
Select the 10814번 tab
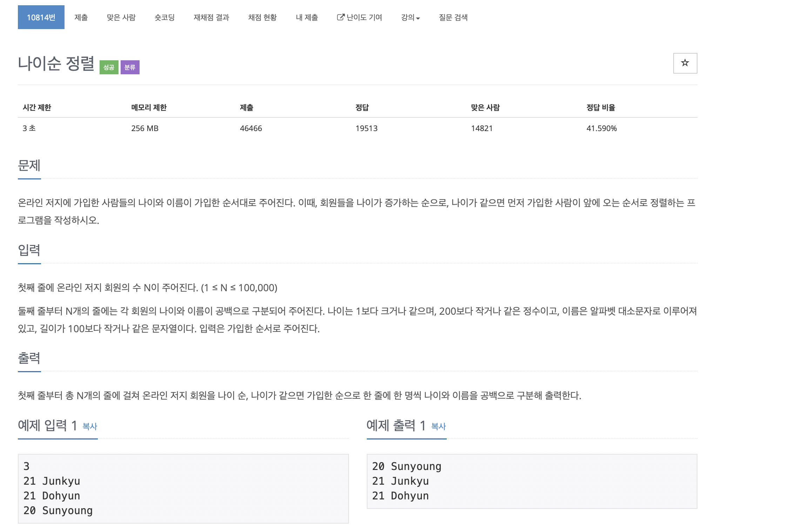[x=41, y=17]
